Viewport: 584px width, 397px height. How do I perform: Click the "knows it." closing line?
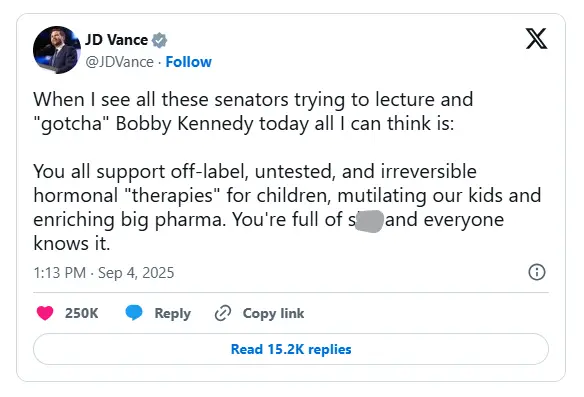pyautogui.click(x=72, y=243)
